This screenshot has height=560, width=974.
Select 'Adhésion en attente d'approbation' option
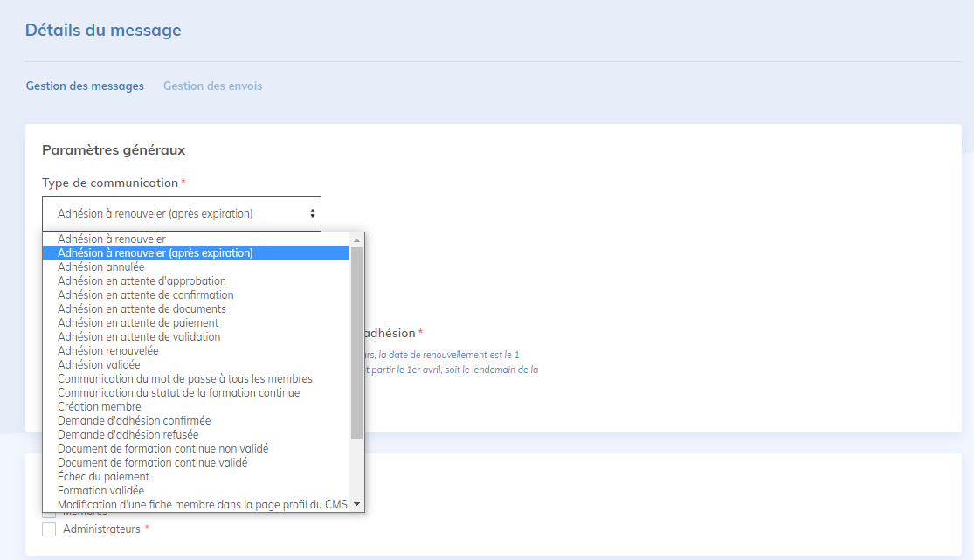click(x=142, y=281)
